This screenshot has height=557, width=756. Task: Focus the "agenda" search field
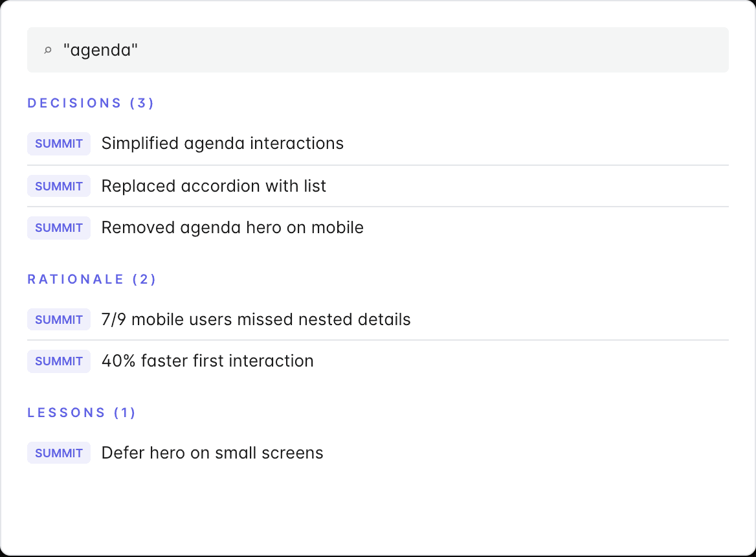[x=377, y=50]
